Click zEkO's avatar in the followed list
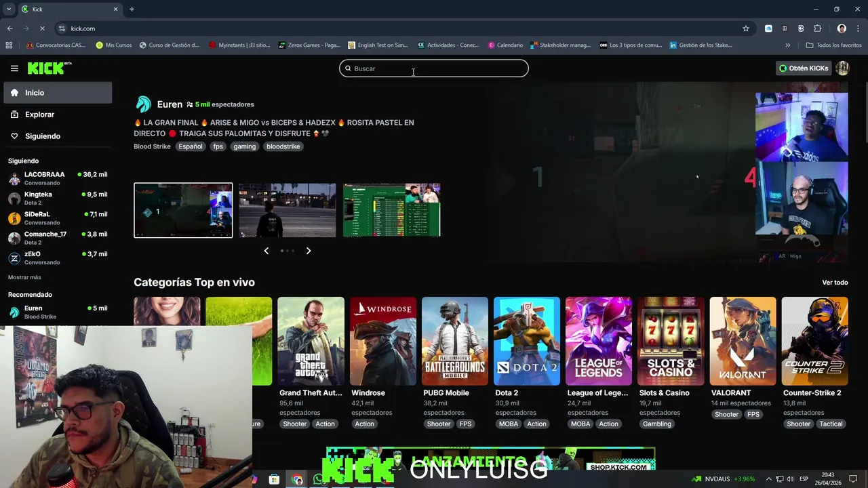This screenshot has width=868, height=488. pos(14,258)
